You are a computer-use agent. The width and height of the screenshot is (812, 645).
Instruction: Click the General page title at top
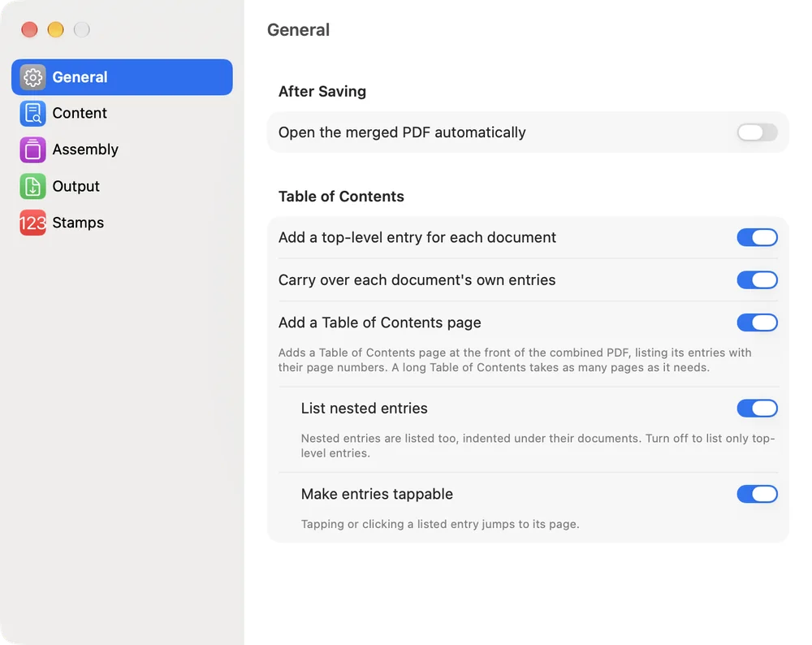[x=298, y=30]
